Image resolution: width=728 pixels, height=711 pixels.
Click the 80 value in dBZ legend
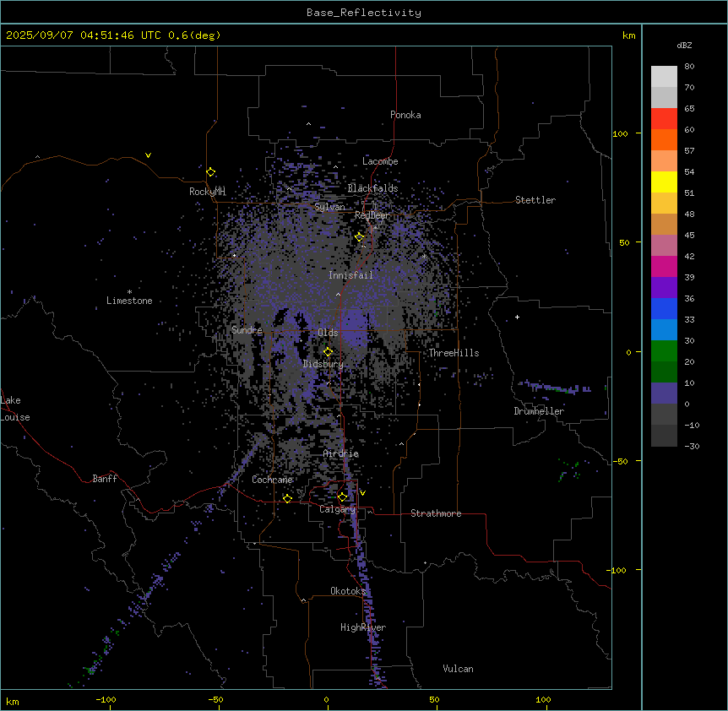coord(689,67)
